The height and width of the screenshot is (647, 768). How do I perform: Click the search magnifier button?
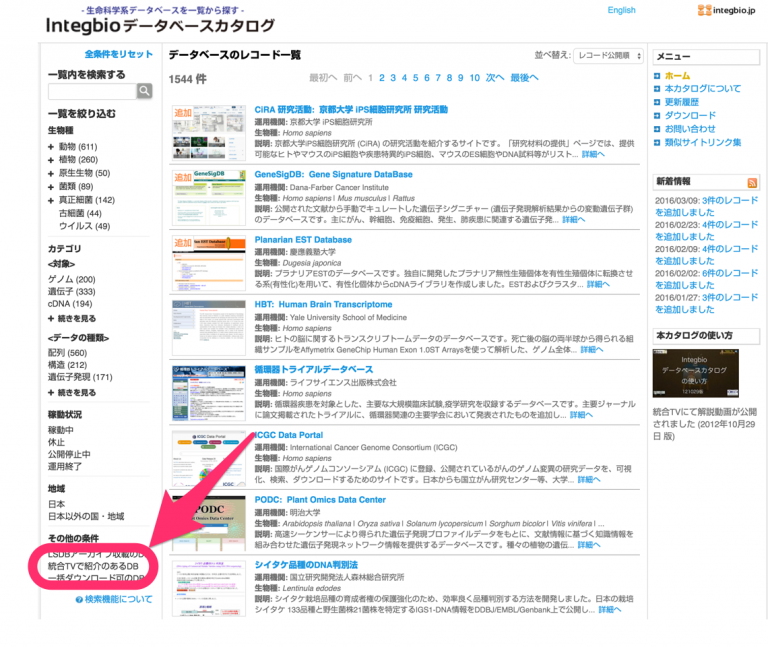(144, 91)
